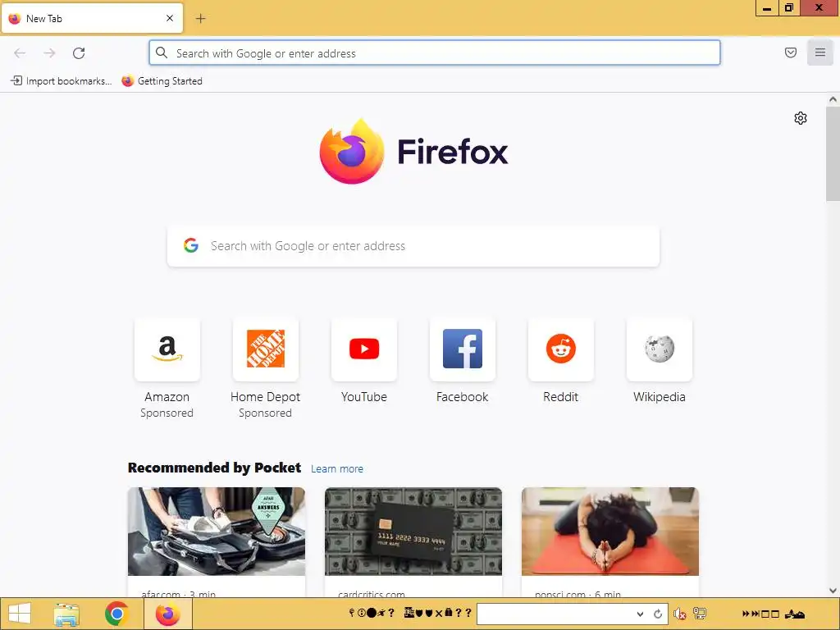Open the Windows Start menu
Image resolution: width=840 pixels, height=630 pixels.
pos(20,614)
